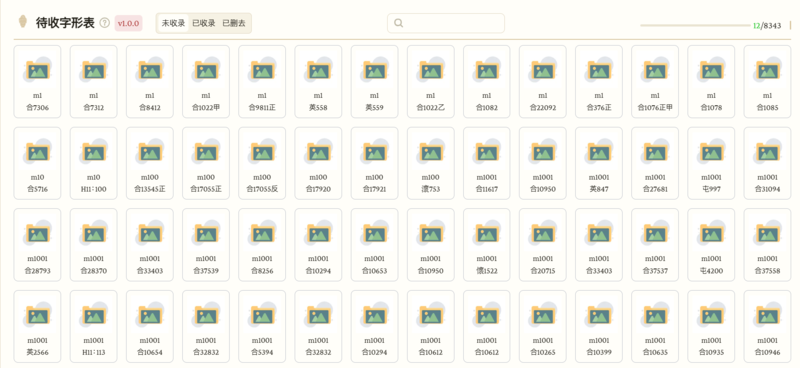Click inside the search input field
800x368 pixels.
point(446,23)
